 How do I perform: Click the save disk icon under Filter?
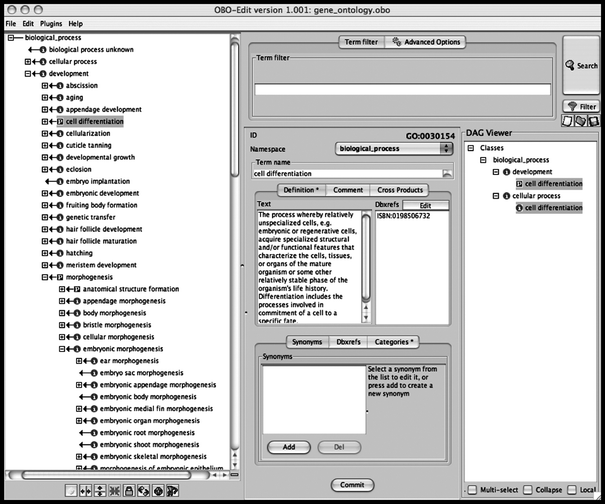pyautogui.click(x=593, y=121)
